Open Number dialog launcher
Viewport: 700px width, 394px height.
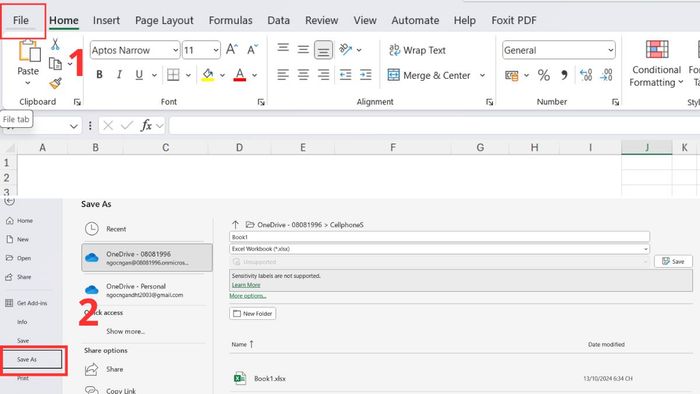(616, 103)
